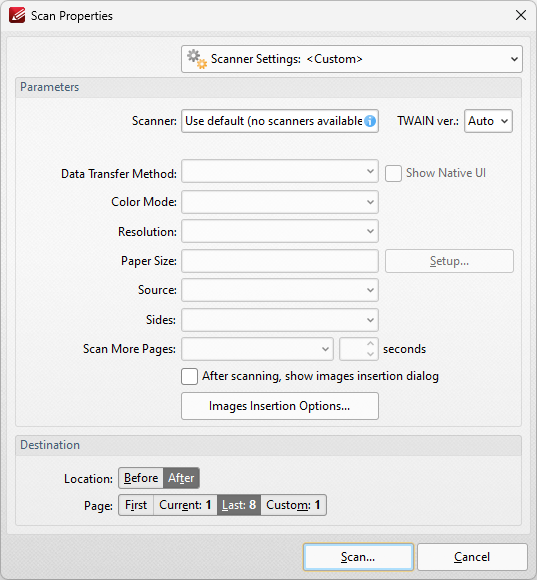The image size is (537, 580).
Task: Increase the seconds value with up arrow
Action: [x=370, y=344]
